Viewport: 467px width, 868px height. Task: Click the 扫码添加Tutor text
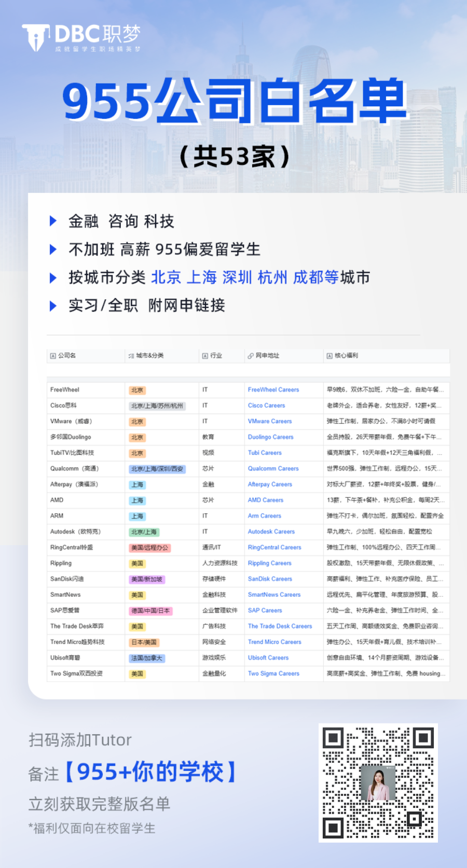(x=80, y=740)
